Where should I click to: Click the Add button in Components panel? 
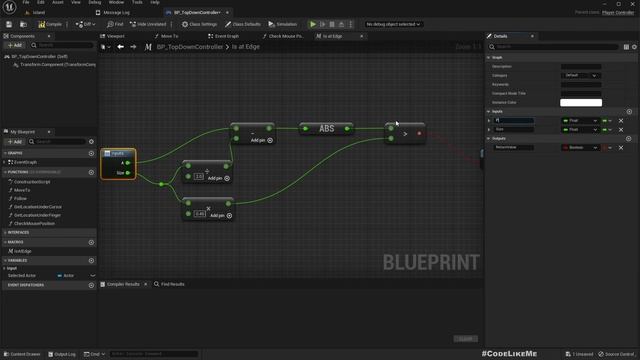pyautogui.click(x=15, y=45)
